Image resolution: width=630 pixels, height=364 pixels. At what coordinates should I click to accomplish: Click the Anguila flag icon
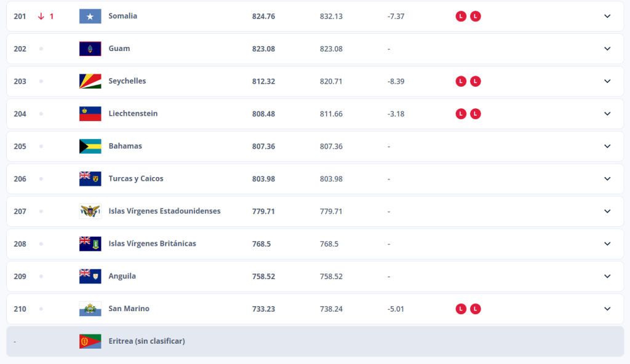(x=90, y=277)
